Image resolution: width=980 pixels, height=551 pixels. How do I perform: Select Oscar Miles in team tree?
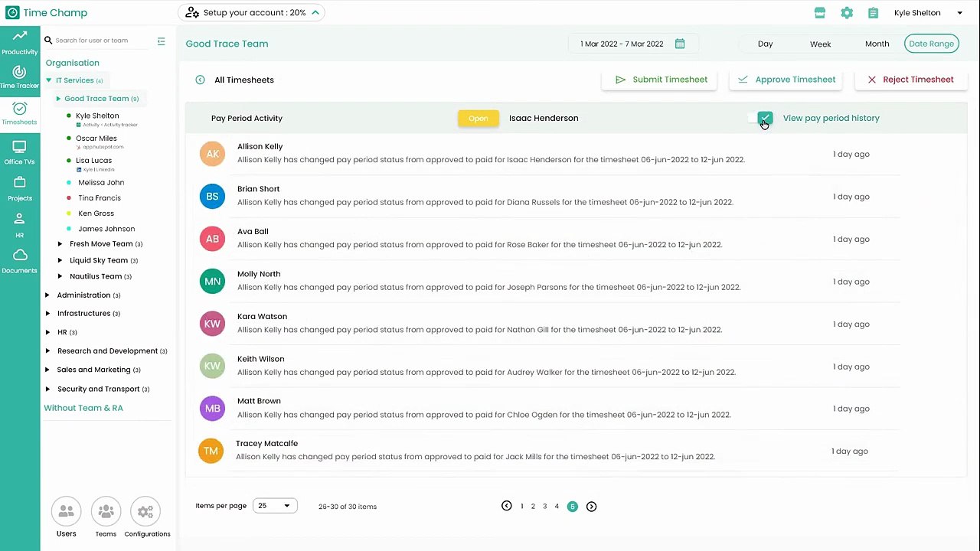click(96, 139)
